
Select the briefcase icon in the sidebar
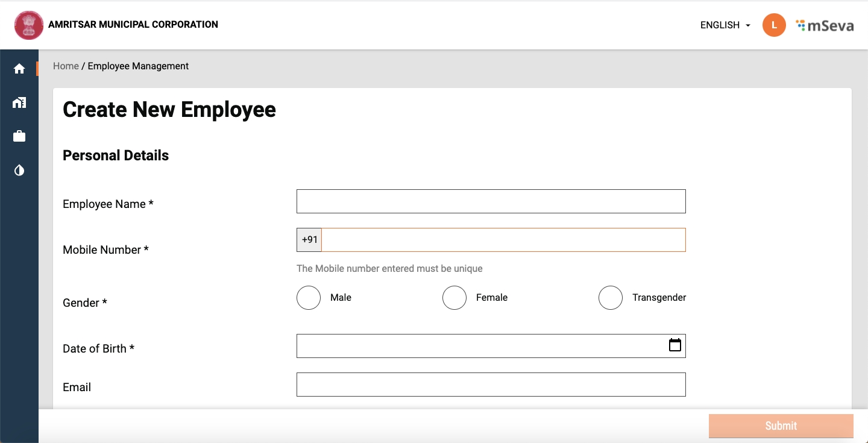[19, 136]
